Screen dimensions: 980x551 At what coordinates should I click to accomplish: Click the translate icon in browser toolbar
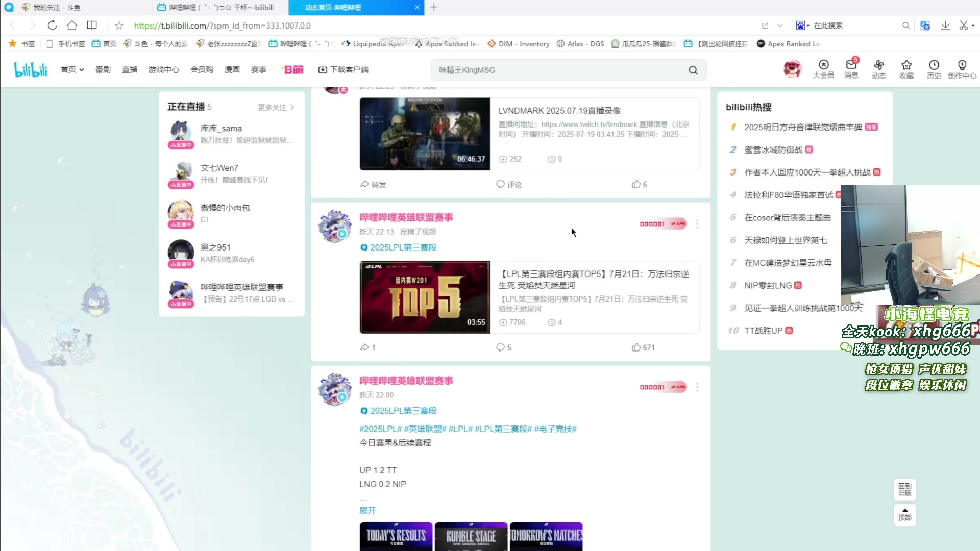tap(925, 26)
